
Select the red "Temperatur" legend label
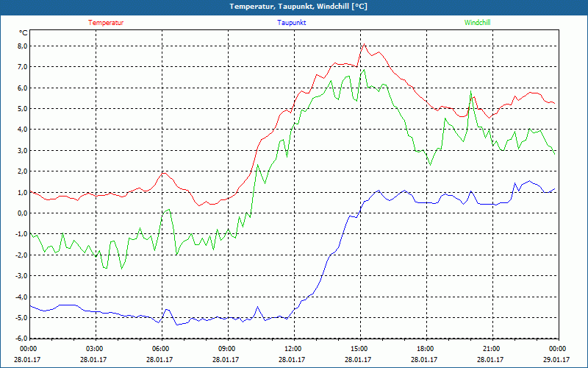106,23
